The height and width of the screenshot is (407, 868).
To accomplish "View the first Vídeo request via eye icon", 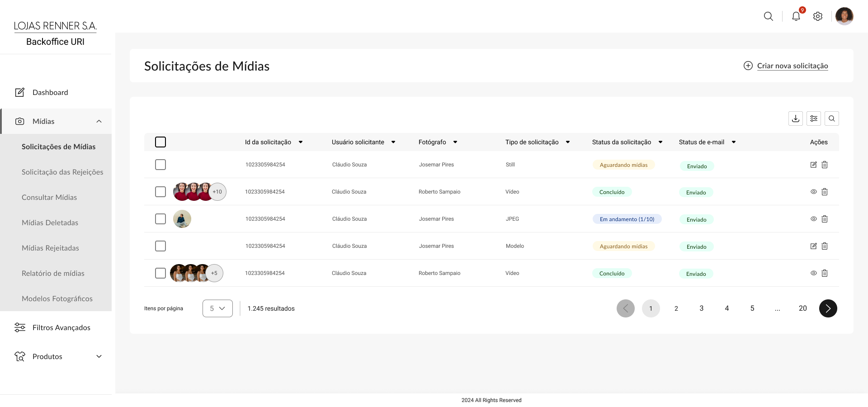I will click(x=813, y=192).
